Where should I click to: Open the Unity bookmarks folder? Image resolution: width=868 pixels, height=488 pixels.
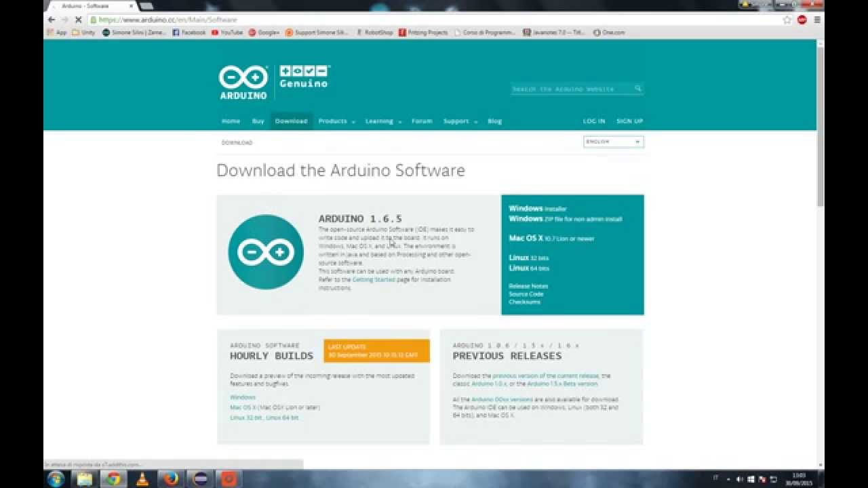(x=84, y=32)
